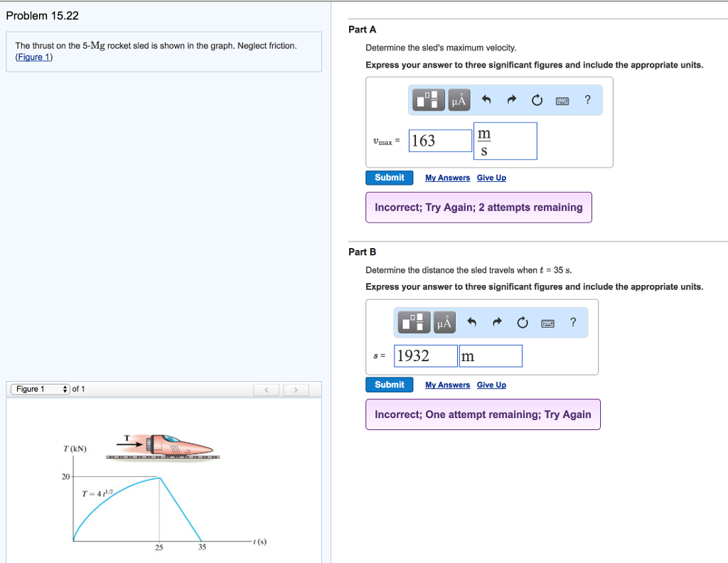Open the keyboard shortcuts icon in Part A

(562, 100)
